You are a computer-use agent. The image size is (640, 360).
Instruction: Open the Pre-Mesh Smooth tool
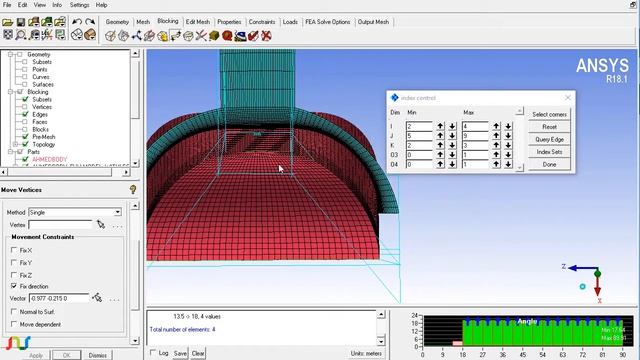(240, 36)
